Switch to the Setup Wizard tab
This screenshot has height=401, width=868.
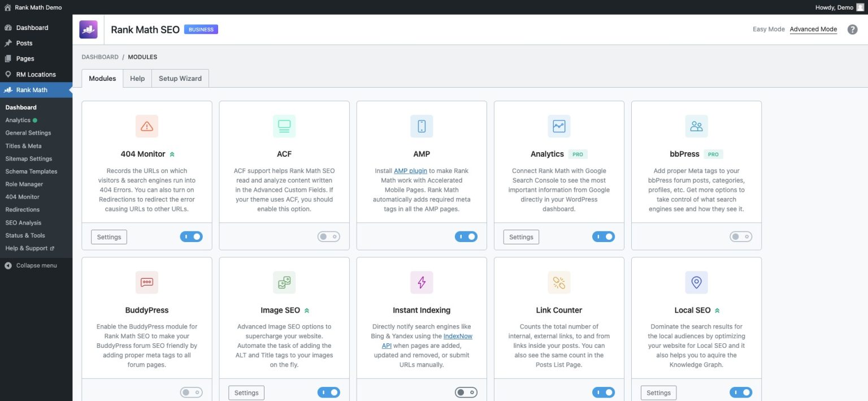180,78
